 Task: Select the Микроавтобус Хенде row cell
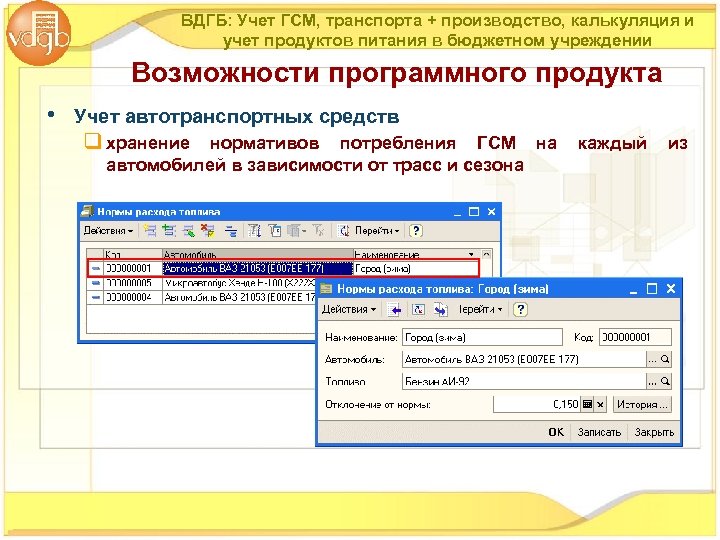240,283
